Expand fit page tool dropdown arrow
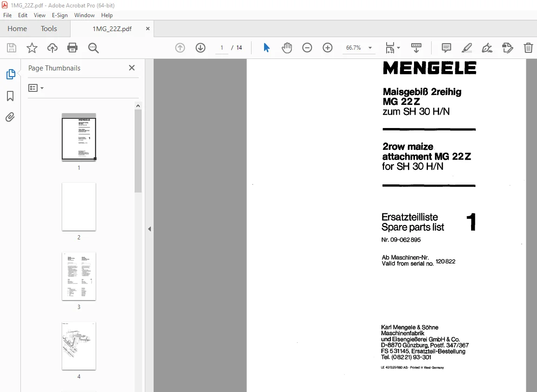Screen dimensions: 537x392 398,48
